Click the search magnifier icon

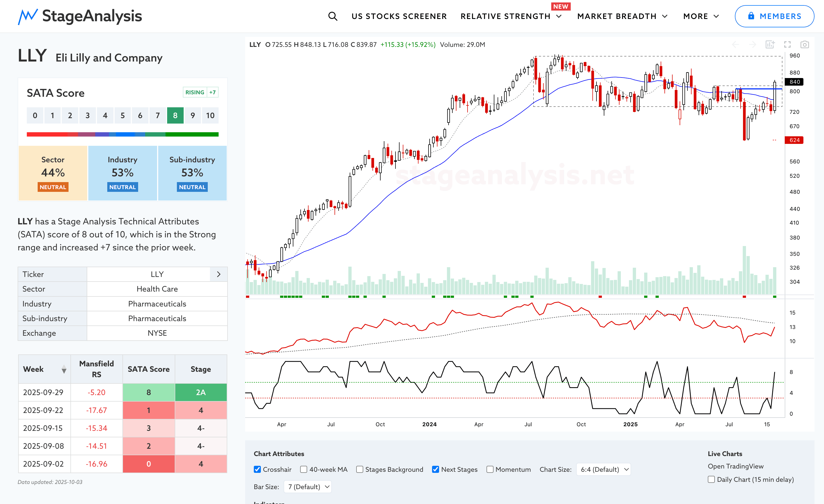[x=332, y=16]
